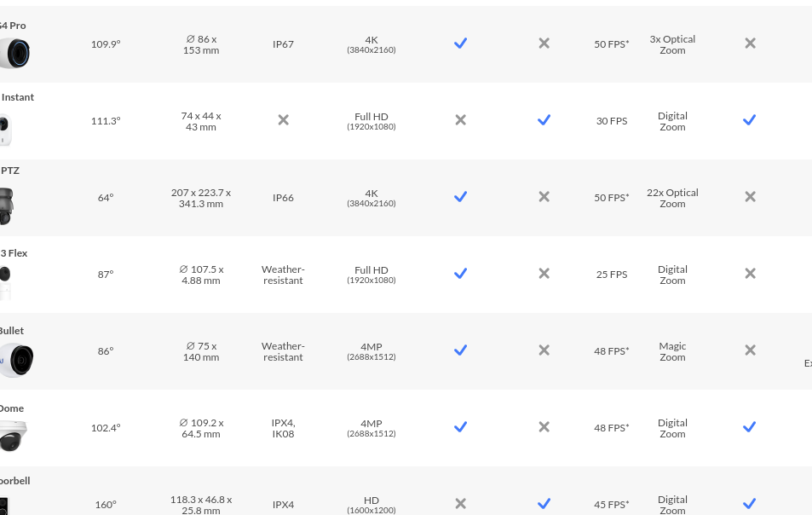Click the Magic Zoom cell text
The height and width of the screenshot is (515, 812).
pos(672,351)
